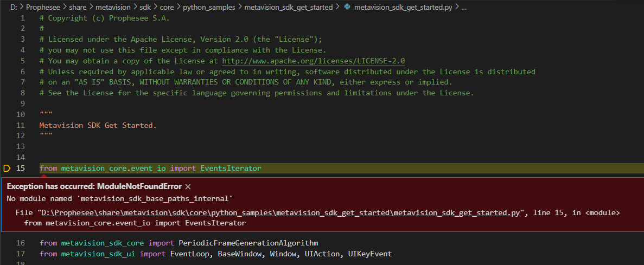Click line number 17 in gutter
The height and width of the screenshot is (265, 644).
click(21, 254)
